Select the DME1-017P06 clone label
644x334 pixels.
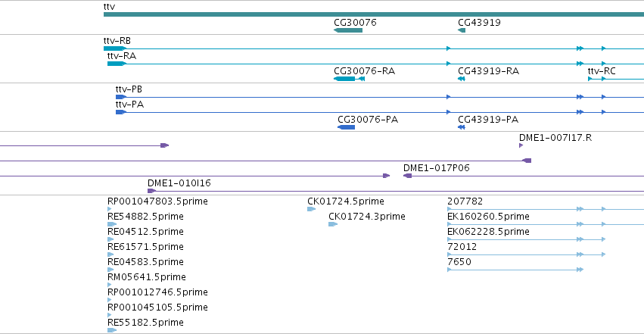(436, 167)
